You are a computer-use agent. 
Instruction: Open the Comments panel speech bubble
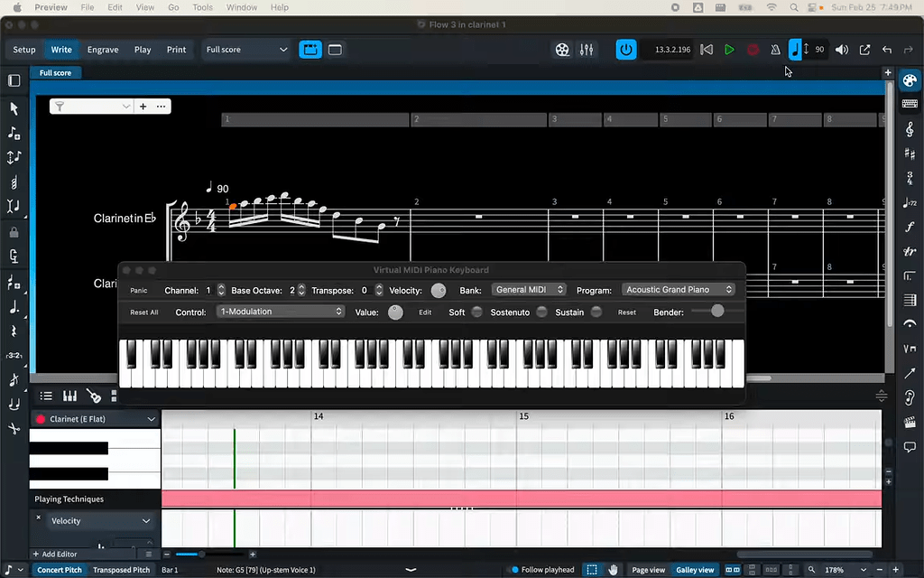[910, 447]
